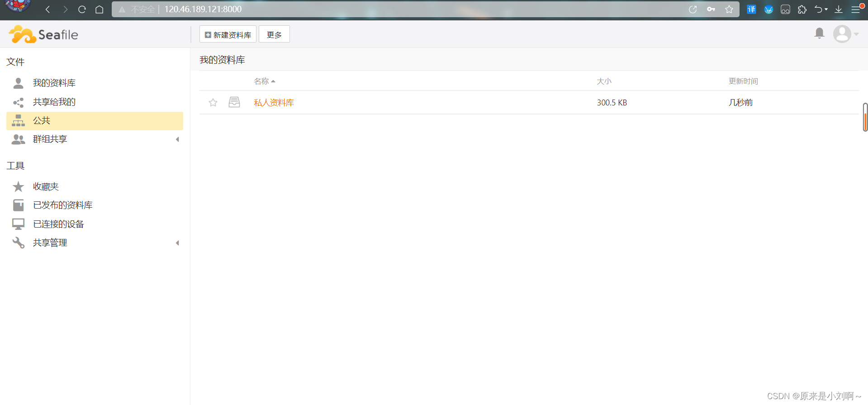Reload the page
Screen dimensions: 868x405
pyautogui.click(x=82, y=9)
